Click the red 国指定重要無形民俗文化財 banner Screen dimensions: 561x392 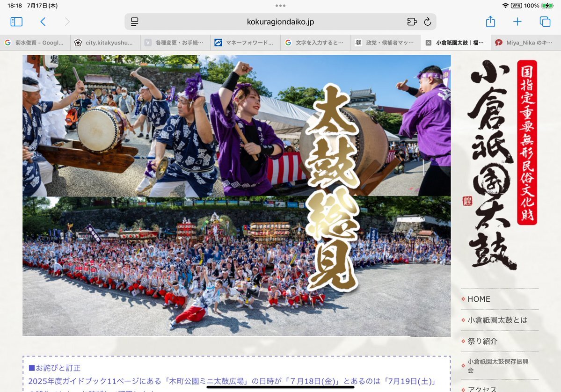527,142
